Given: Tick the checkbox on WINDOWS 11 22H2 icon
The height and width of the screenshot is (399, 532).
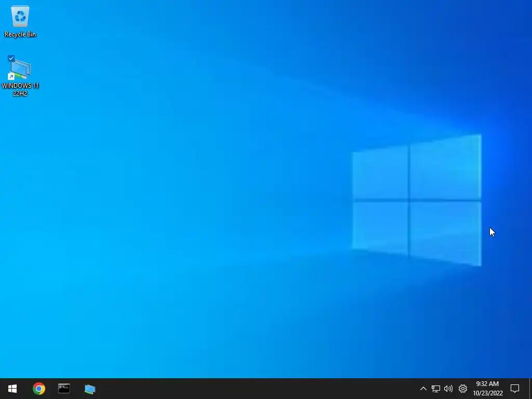Looking at the screenshot, I should pos(11,58).
